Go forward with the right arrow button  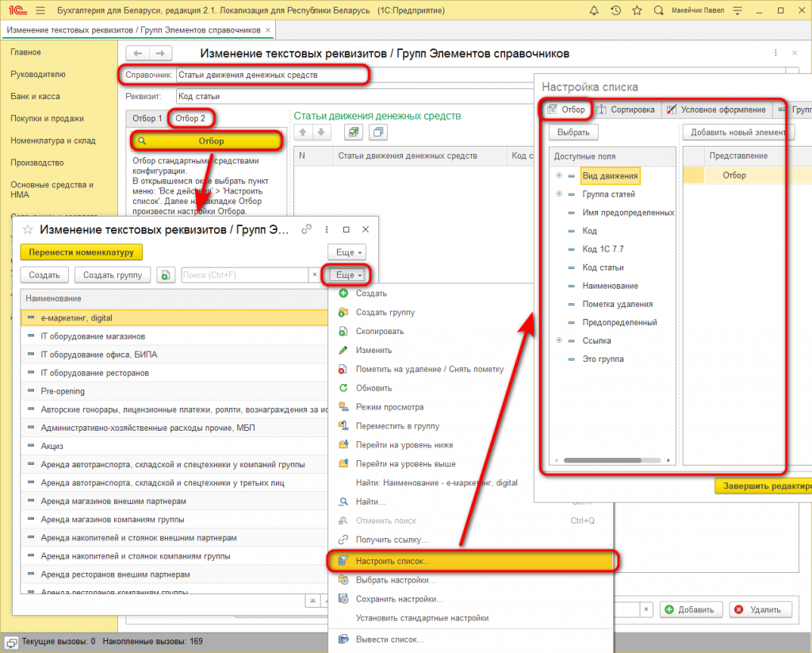(160, 53)
